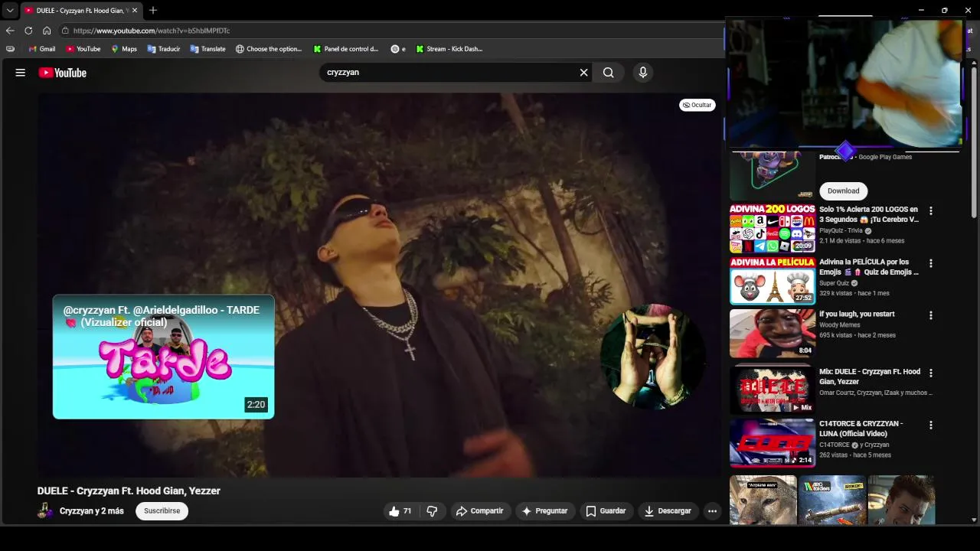Reload the page in the browser
Screen dimensions: 980x551
pyautogui.click(x=28, y=31)
